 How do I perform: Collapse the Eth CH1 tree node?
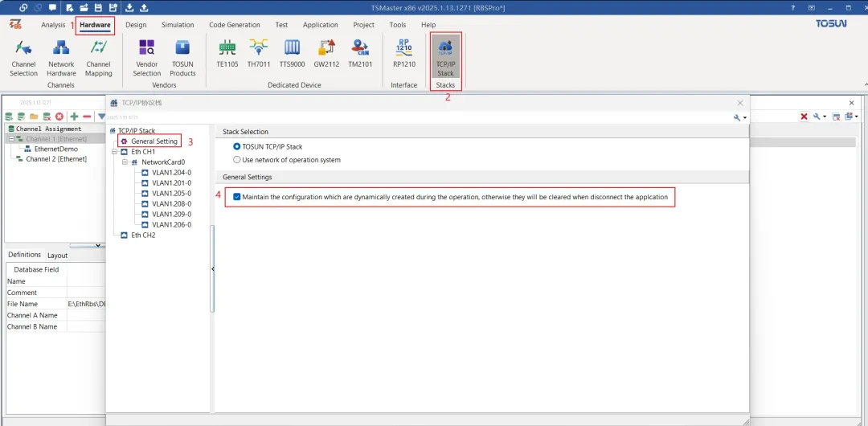(114, 152)
